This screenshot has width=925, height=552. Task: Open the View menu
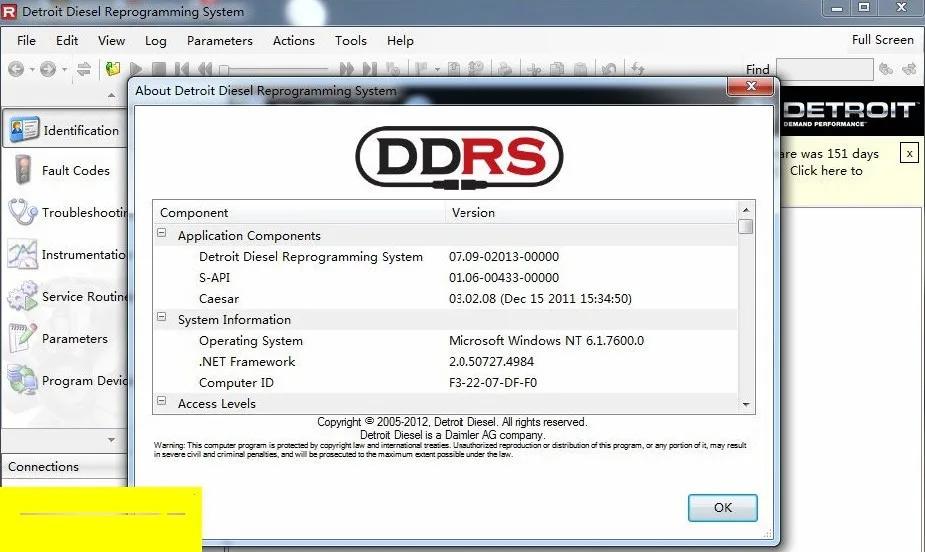[x=111, y=41]
